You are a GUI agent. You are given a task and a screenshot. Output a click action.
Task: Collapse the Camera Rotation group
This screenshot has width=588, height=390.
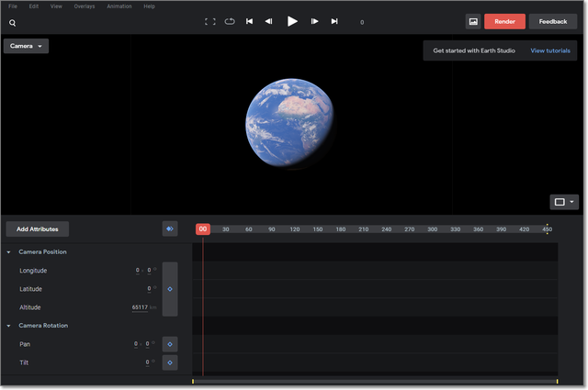coord(9,326)
